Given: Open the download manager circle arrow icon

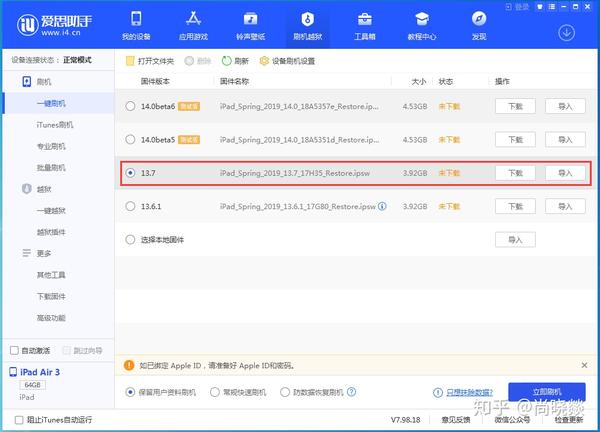Looking at the screenshot, I should pos(566,33).
